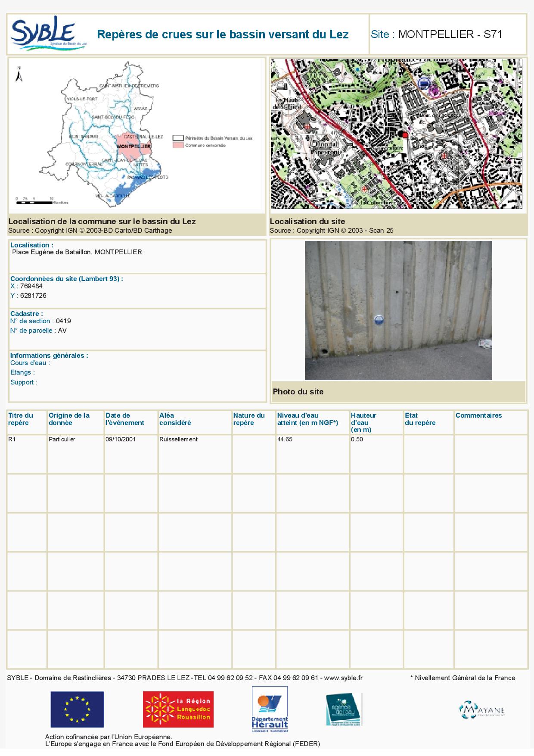Click the 'Informations générales :' heading
Screen dimensions: 534x756
pos(49,356)
